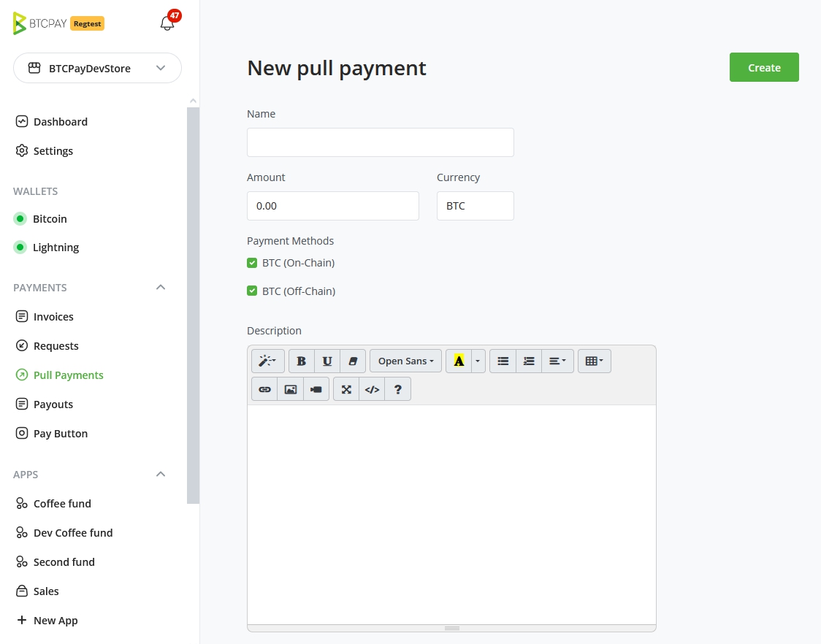Open editor help question mark
This screenshot has height=644, width=821.
click(x=398, y=389)
